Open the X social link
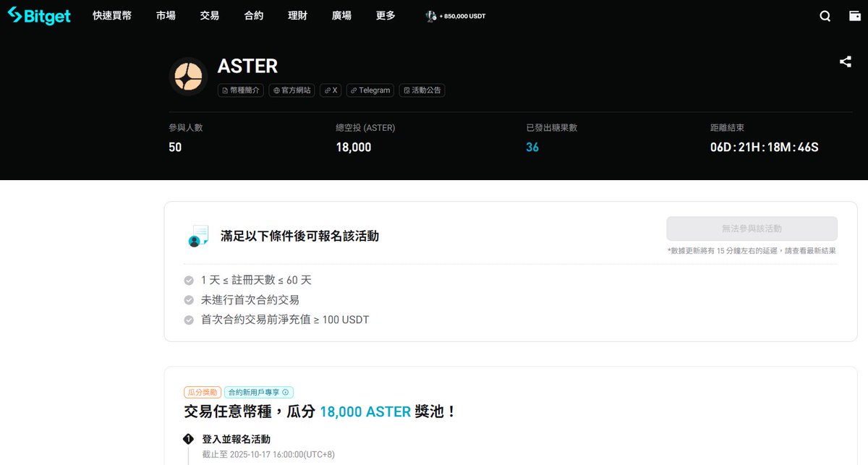 tap(331, 90)
